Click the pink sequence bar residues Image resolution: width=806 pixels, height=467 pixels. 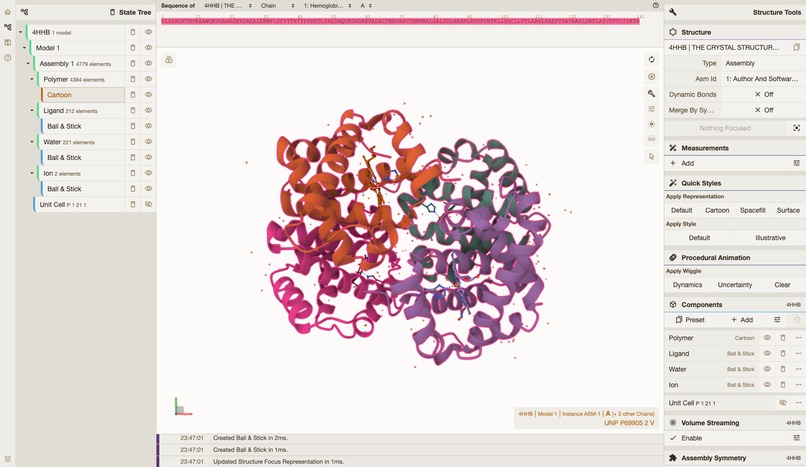(400, 21)
